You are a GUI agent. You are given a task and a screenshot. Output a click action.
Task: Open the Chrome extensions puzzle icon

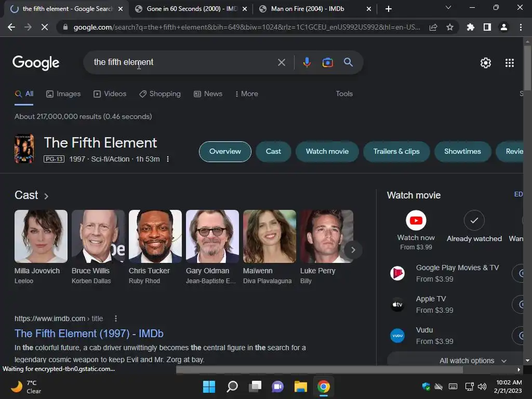coord(470,27)
